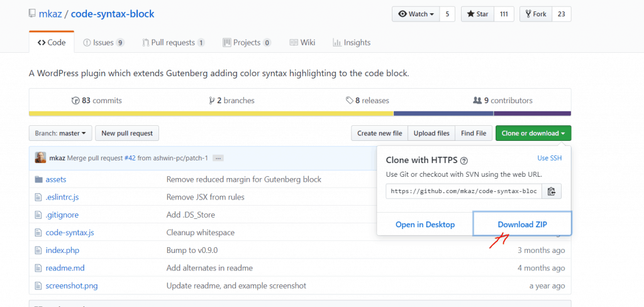This screenshot has height=307, width=644.
Task: Click Upload files button
Action: (x=431, y=133)
